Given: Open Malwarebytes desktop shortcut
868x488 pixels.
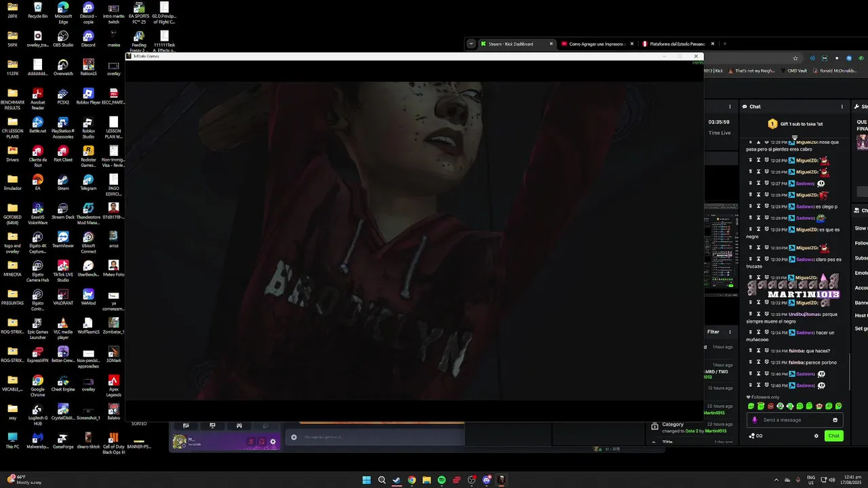Looking at the screenshot, I should tap(38, 441).
